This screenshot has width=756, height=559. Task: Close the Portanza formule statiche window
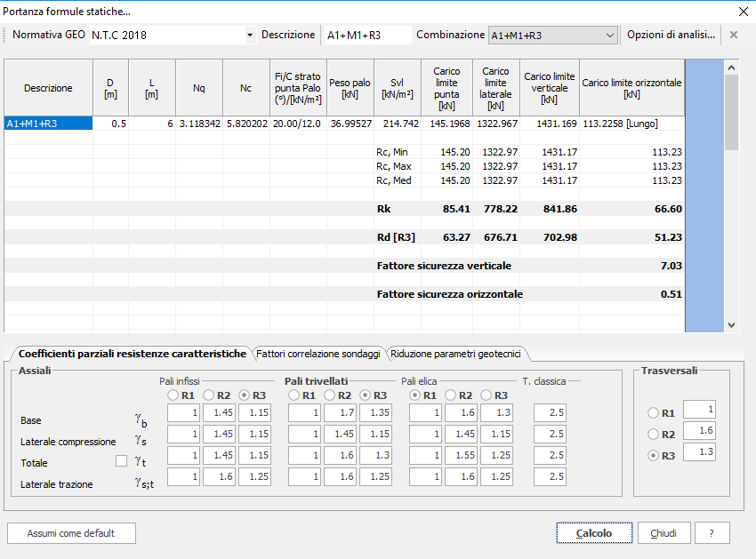click(x=743, y=12)
